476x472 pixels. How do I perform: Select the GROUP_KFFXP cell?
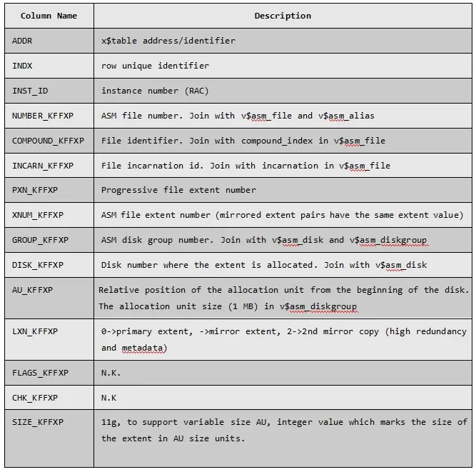(40, 240)
